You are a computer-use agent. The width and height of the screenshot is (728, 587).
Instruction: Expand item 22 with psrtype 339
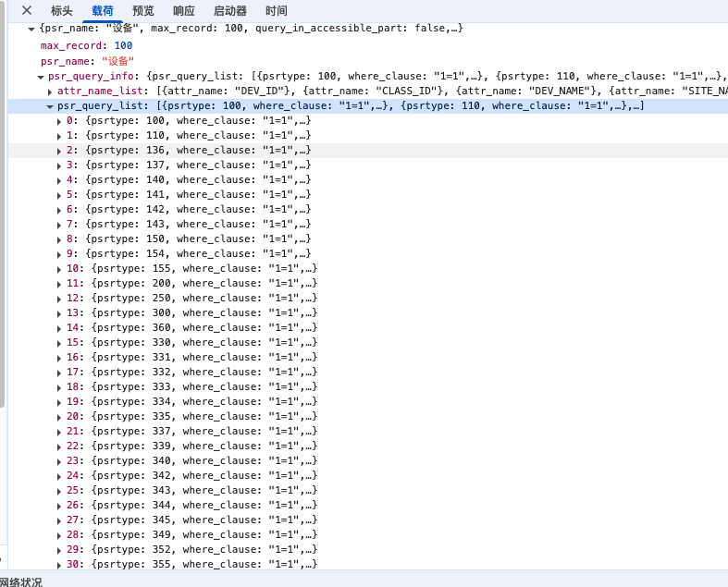59,447
